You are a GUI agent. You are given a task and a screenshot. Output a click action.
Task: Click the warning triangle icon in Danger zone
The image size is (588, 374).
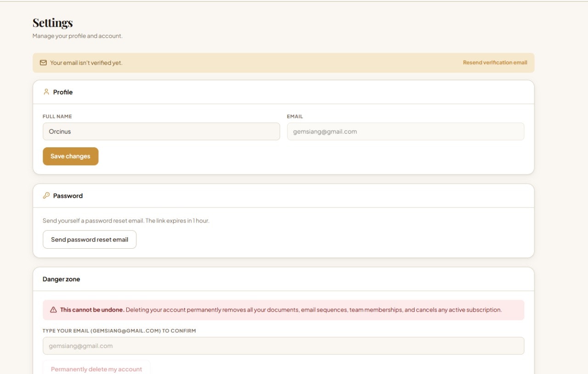tap(53, 310)
